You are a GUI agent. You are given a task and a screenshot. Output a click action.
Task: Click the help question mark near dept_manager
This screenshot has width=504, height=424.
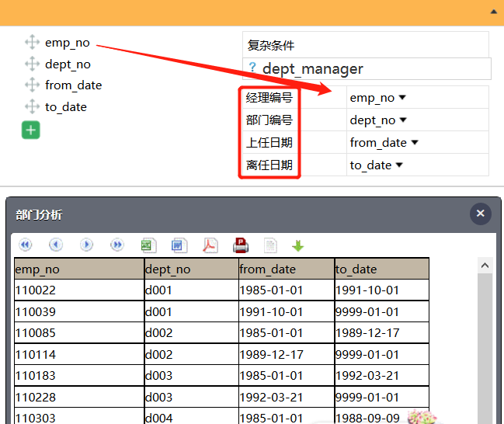[x=252, y=68]
